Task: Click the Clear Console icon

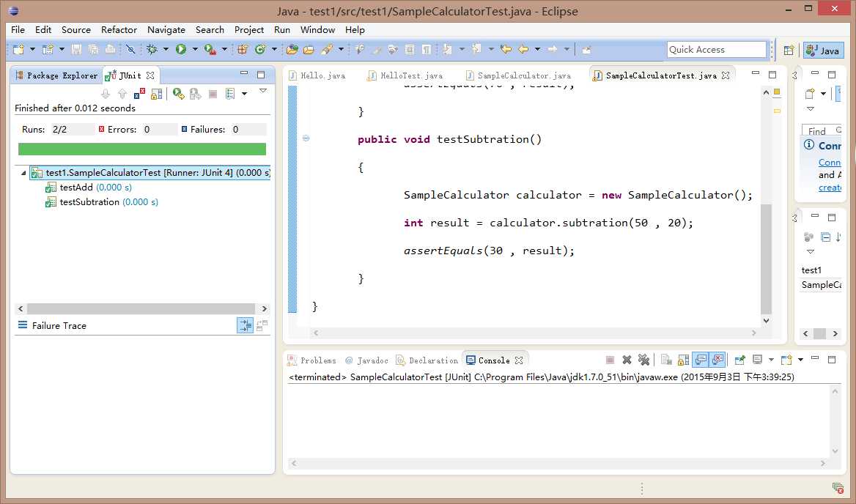Action: point(666,360)
